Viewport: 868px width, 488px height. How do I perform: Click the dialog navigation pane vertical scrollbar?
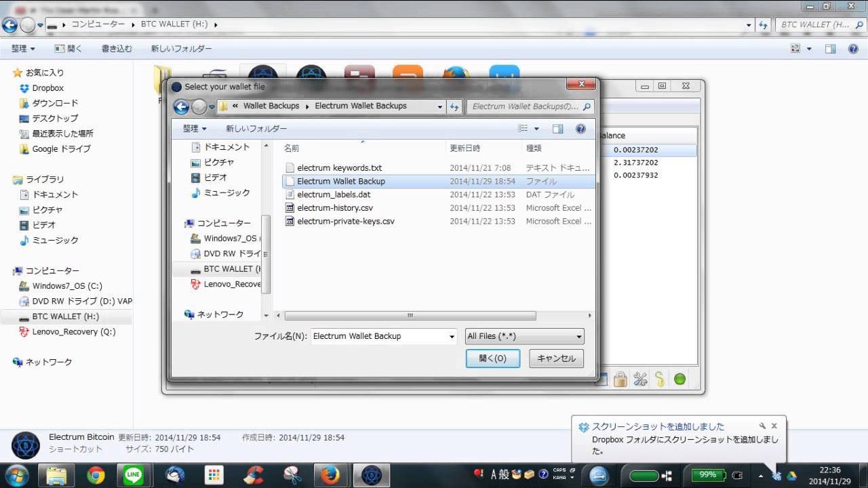267,254
